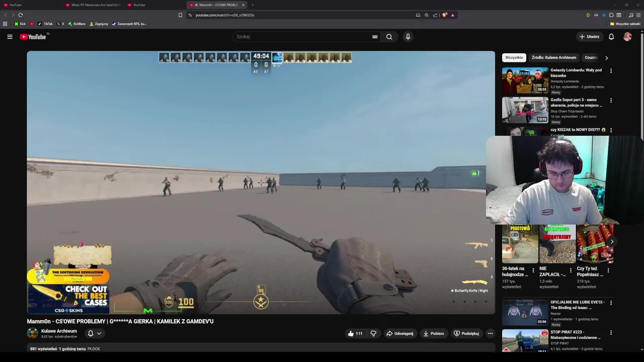Open the Gzella Sopot part 3 thumbnail
The height and width of the screenshot is (362, 644).
coord(525,110)
